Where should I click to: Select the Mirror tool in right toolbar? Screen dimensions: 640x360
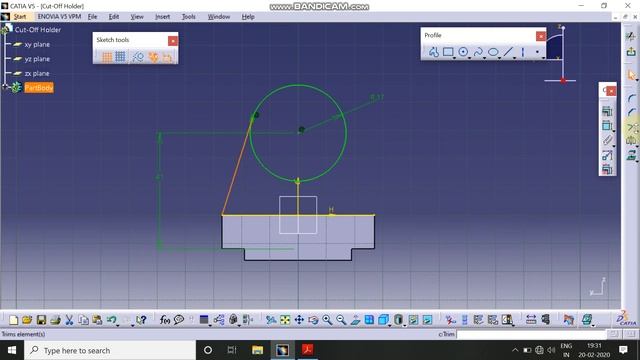pyautogui.click(x=631, y=141)
